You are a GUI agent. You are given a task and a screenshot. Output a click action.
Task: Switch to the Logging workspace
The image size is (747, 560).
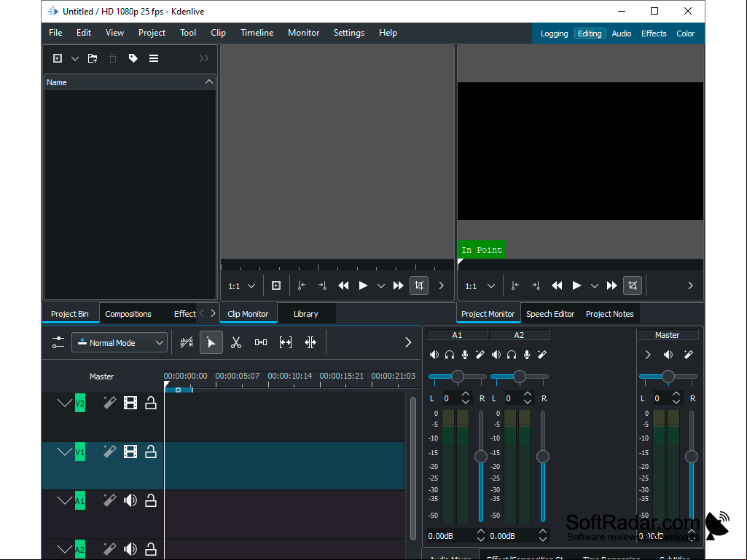[554, 33]
